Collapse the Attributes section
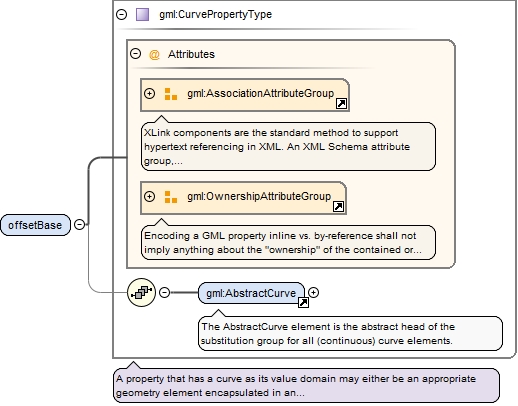518x406 pixels. point(135,54)
